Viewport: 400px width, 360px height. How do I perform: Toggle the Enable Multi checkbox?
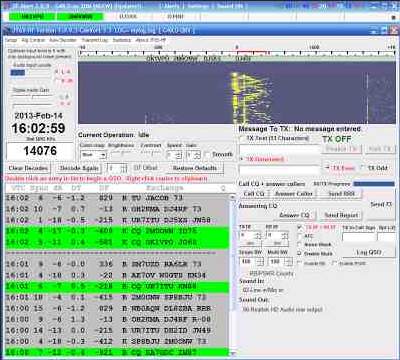point(300,254)
